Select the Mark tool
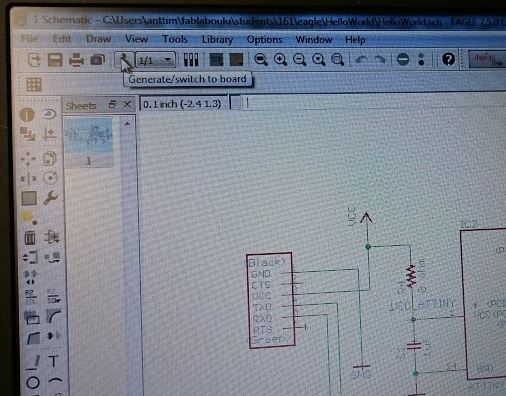This screenshot has height=396, width=506. [x=49, y=134]
